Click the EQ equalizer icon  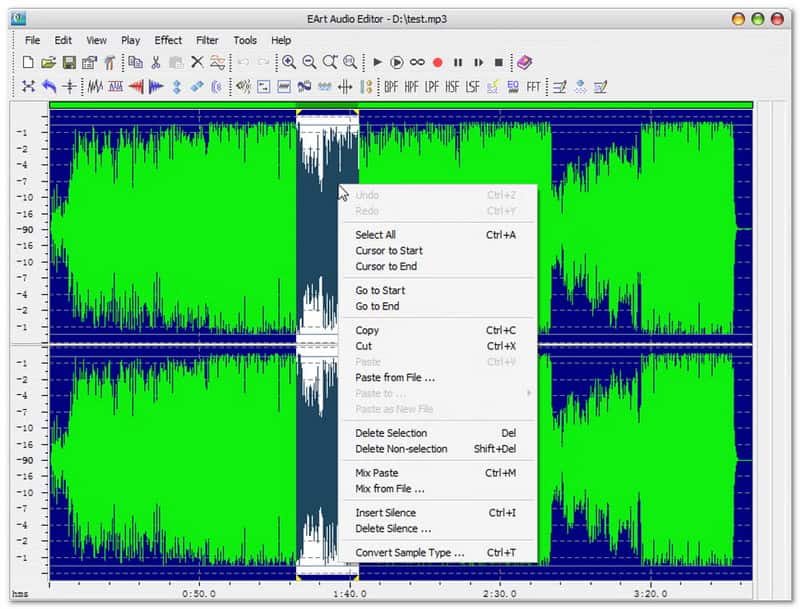(x=513, y=87)
